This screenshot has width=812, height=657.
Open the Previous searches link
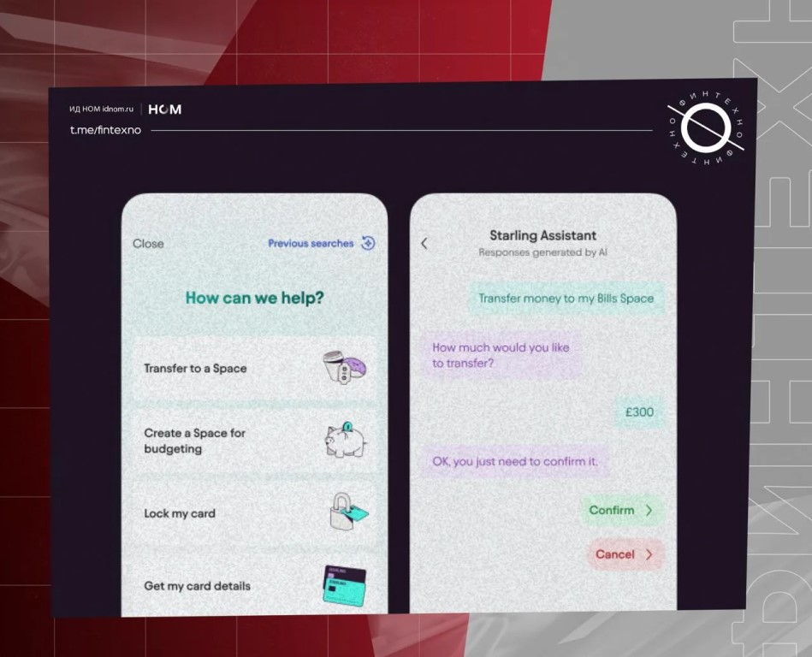pyautogui.click(x=311, y=244)
